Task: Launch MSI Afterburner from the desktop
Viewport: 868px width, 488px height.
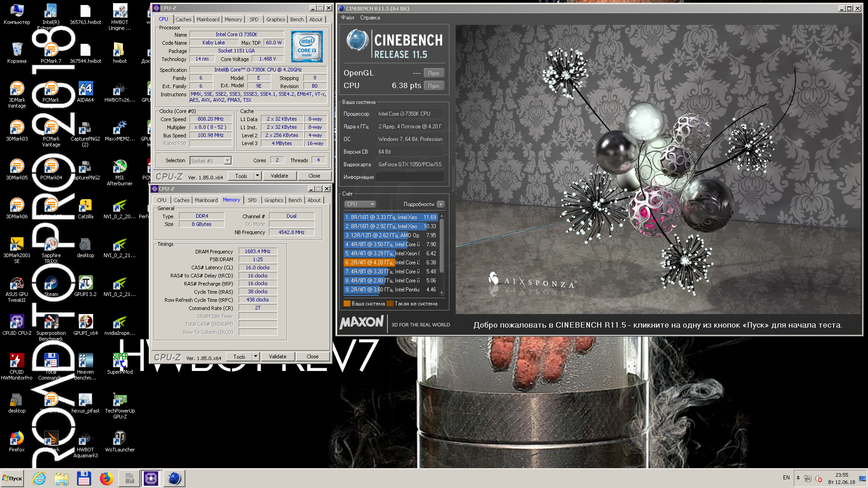Action: [x=120, y=172]
